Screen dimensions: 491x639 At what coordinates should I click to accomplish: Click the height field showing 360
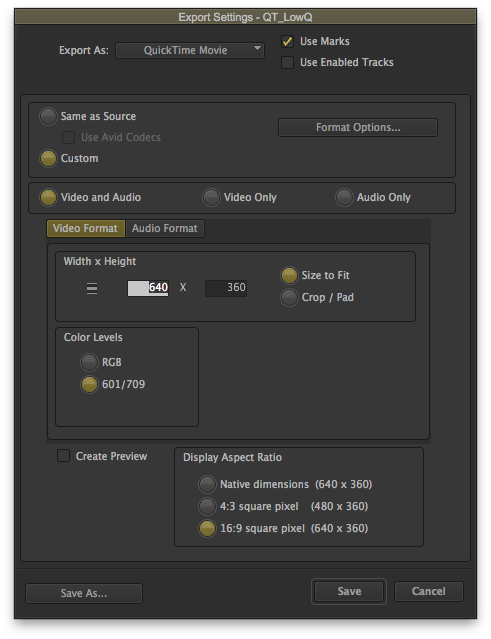226,288
